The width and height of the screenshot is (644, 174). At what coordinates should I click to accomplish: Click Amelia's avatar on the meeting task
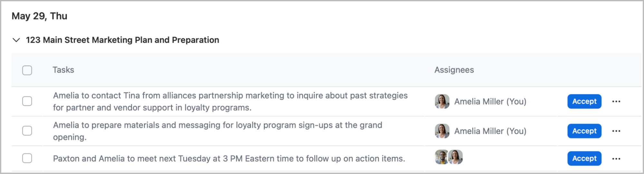(x=456, y=157)
